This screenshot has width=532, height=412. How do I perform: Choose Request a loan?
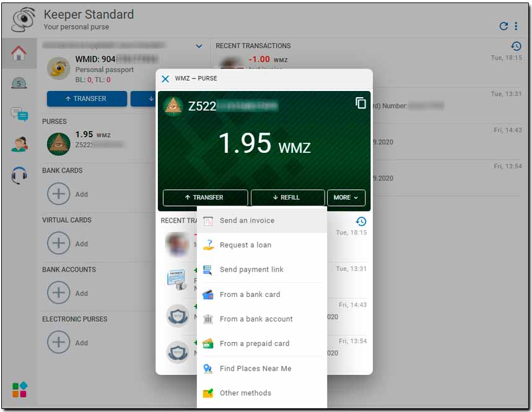click(261, 245)
